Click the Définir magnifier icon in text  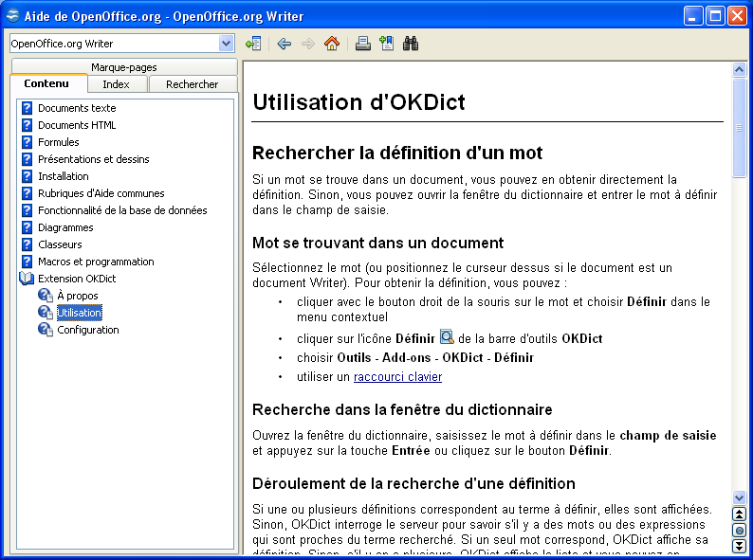tap(447, 337)
